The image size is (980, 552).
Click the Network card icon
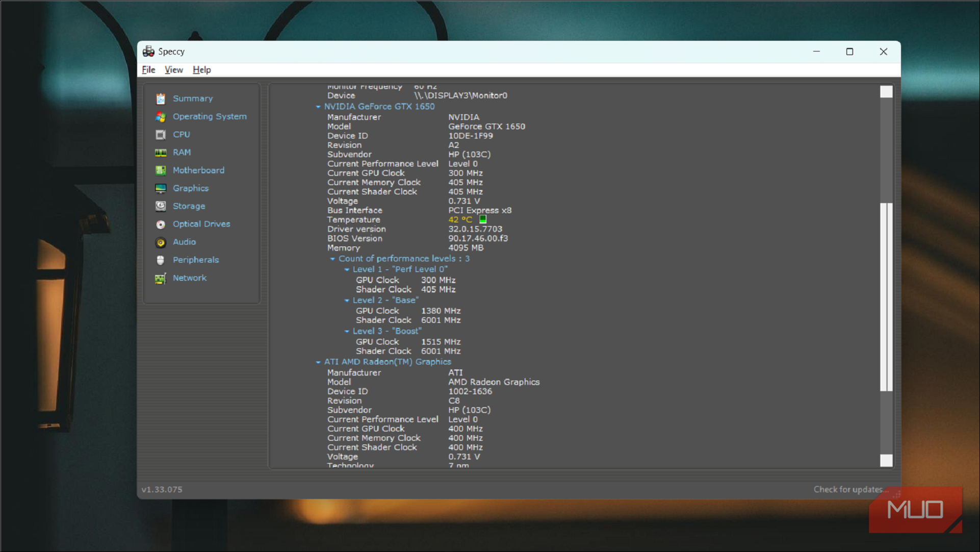click(161, 279)
